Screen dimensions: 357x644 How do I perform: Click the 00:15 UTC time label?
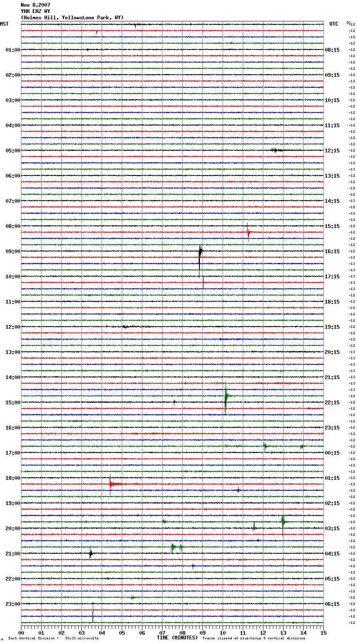pos(332,453)
